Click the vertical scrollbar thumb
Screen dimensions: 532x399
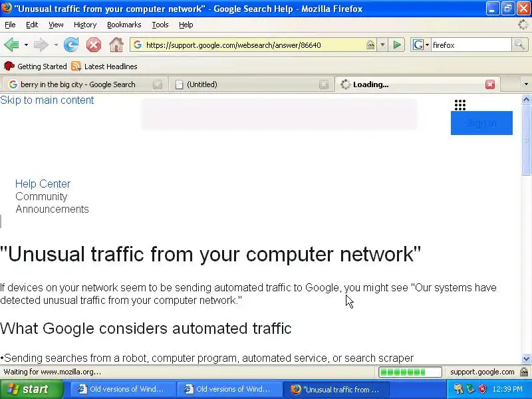tap(526, 140)
